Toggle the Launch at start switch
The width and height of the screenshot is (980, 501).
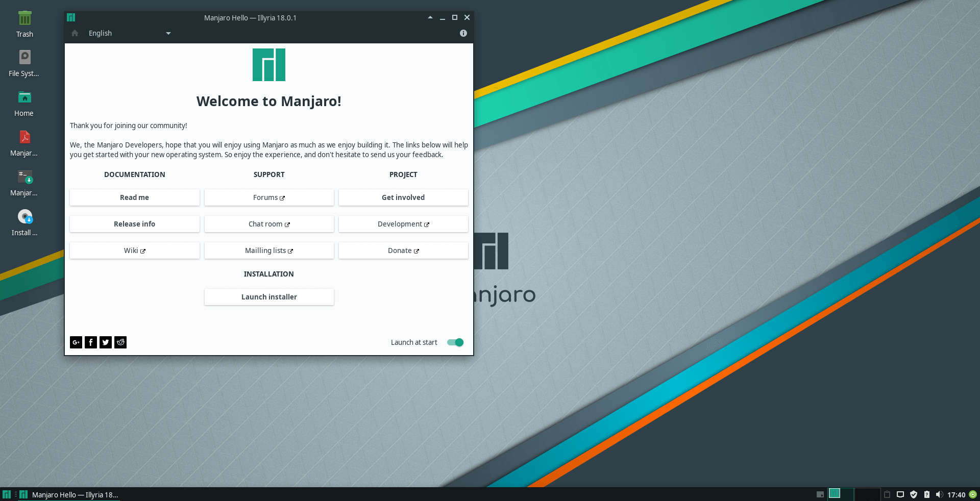pyautogui.click(x=455, y=342)
